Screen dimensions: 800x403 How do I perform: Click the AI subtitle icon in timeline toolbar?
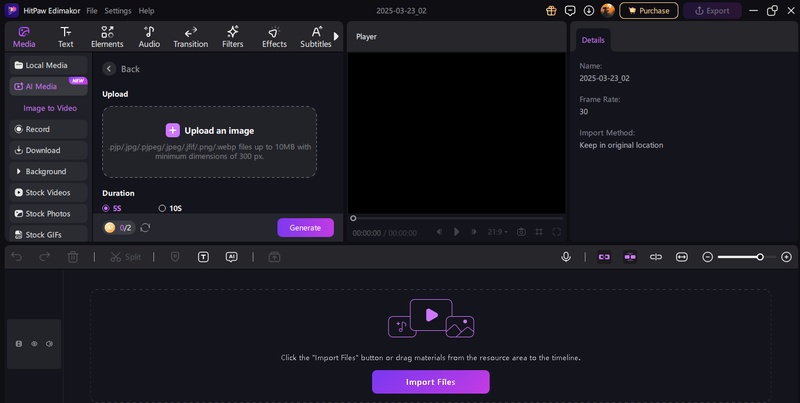click(232, 257)
